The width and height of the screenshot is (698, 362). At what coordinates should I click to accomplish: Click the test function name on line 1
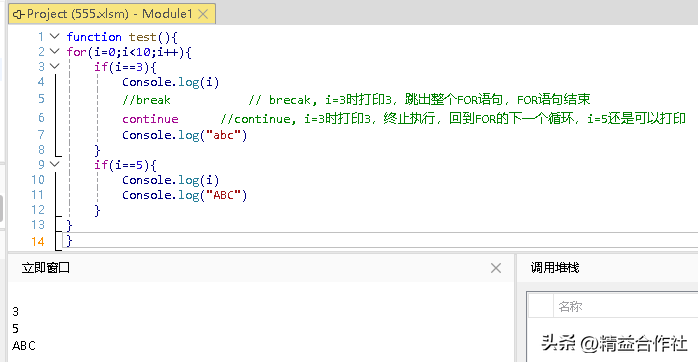coord(142,37)
